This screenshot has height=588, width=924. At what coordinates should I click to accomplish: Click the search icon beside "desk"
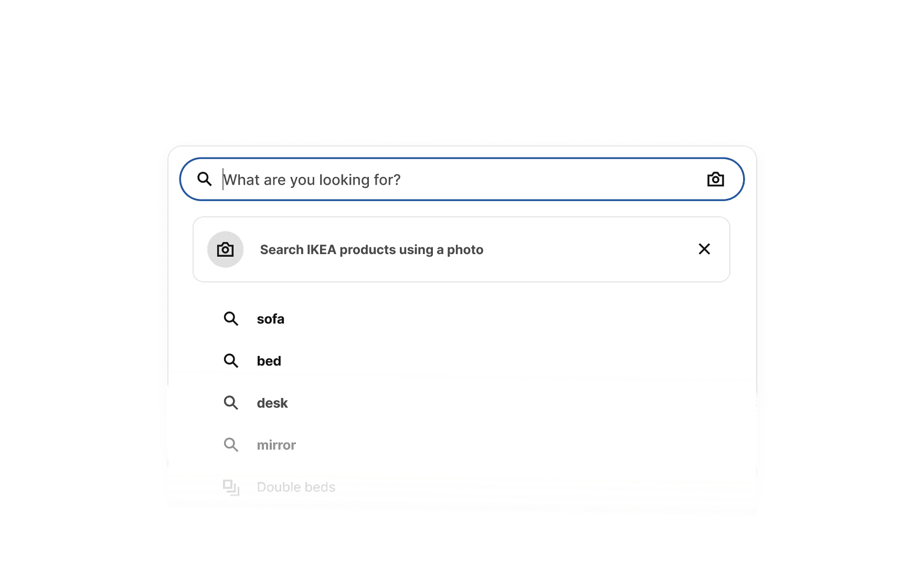click(231, 403)
